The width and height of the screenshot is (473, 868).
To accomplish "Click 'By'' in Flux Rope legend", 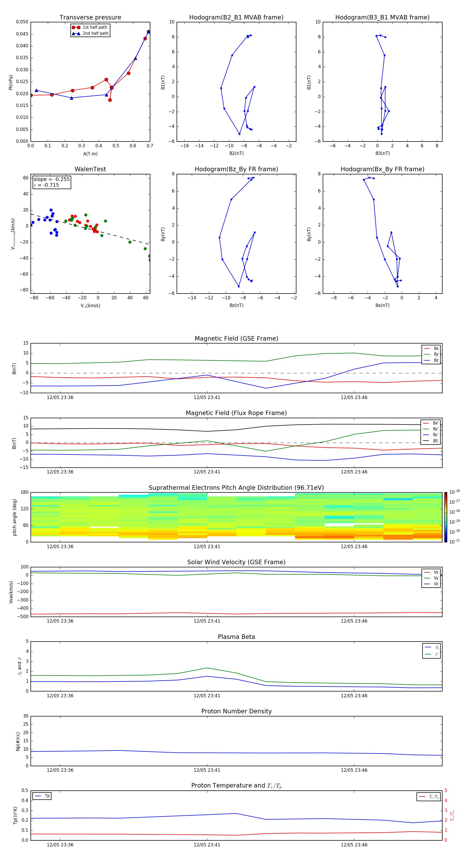I will click(x=431, y=429).
